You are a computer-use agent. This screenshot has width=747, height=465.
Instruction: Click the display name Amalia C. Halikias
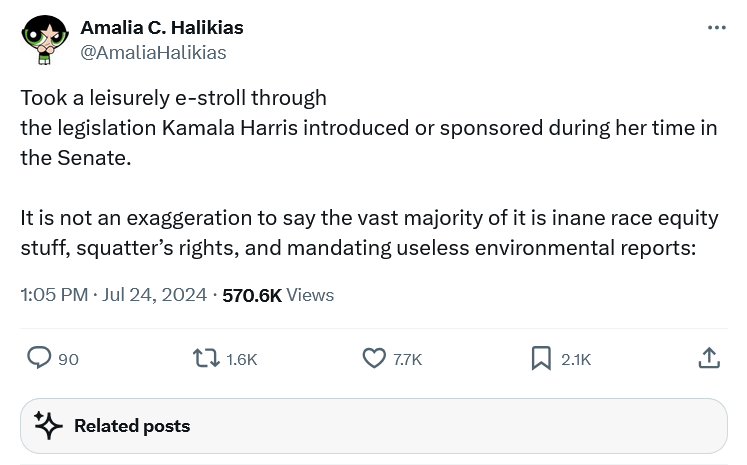[x=162, y=27]
